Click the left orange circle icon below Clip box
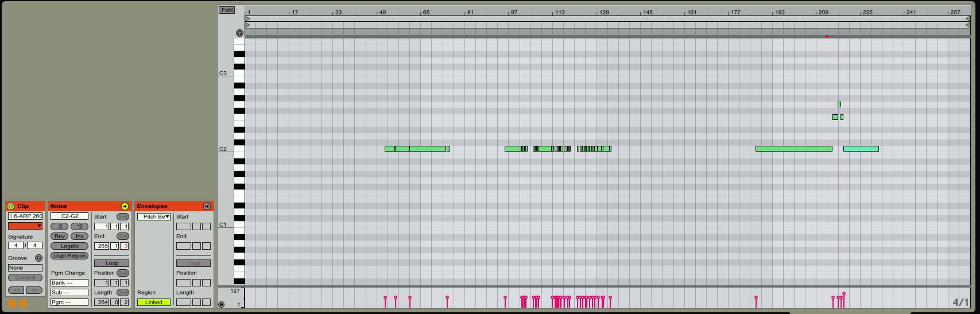Viewport: 980px width, 314px height. click(x=11, y=303)
